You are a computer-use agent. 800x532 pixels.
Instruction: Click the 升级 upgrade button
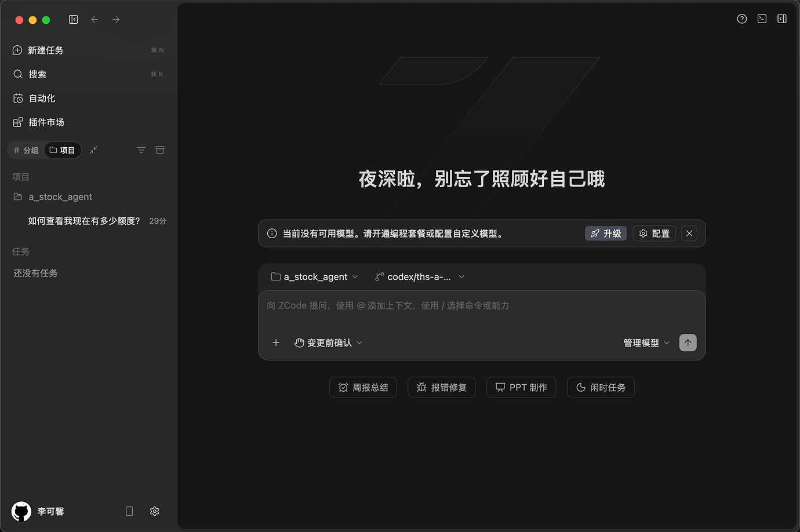606,234
